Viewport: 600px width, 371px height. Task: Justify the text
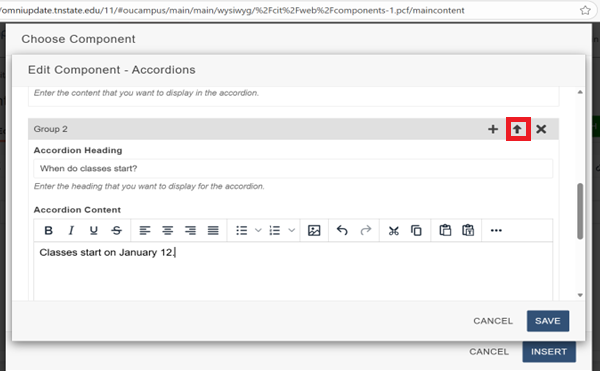[x=213, y=230]
